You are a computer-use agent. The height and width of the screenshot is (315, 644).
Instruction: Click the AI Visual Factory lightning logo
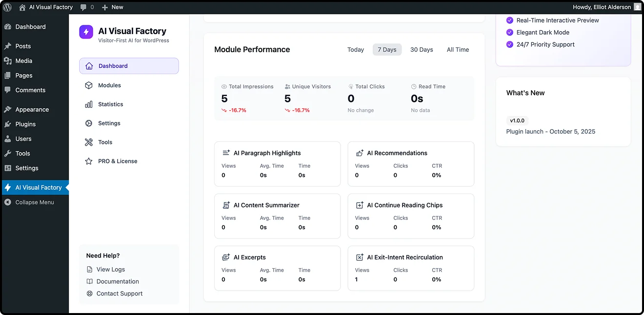click(x=86, y=32)
